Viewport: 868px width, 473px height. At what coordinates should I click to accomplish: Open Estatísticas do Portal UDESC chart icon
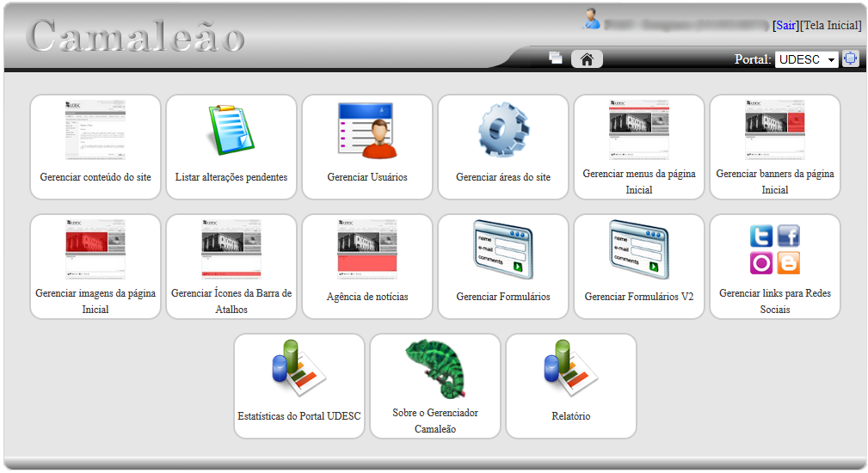299,368
